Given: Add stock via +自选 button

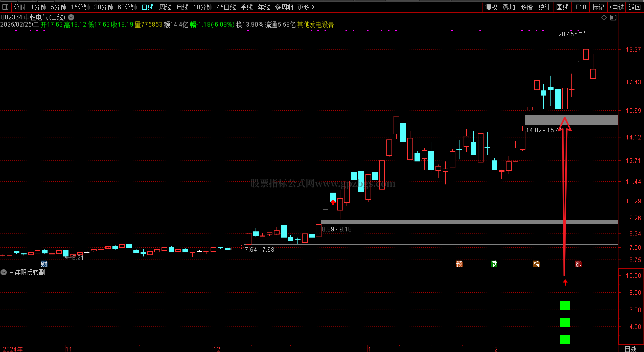Looking at the screenshot, I should point(616,7).
